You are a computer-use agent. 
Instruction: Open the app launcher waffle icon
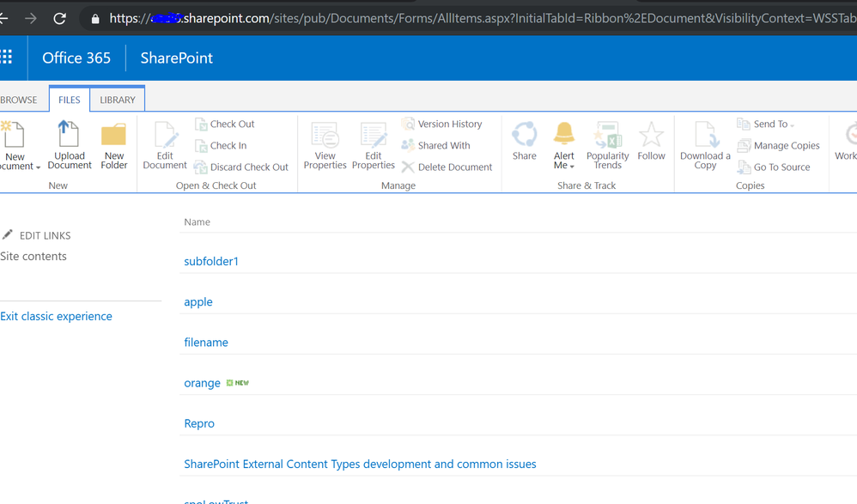6,57
